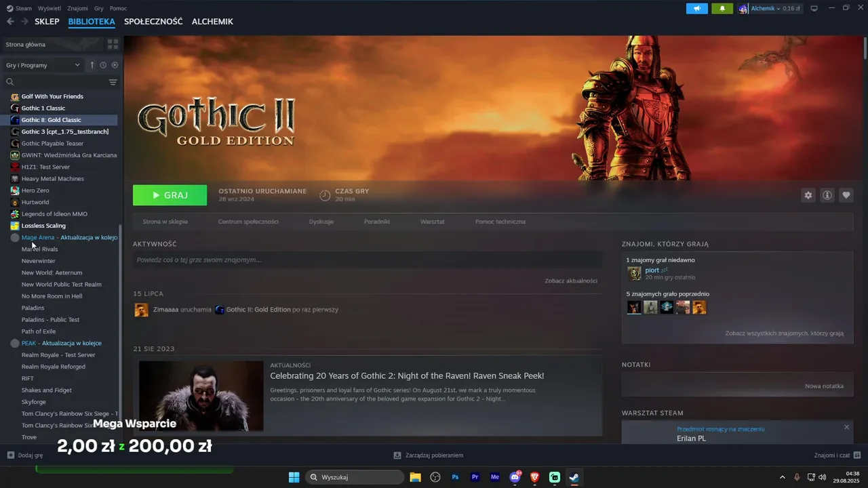Image resolution: width=868 pixels, height=488 pixels.
Task: Click Windows taskbar Wyszukaj search box
Action: 354,477
